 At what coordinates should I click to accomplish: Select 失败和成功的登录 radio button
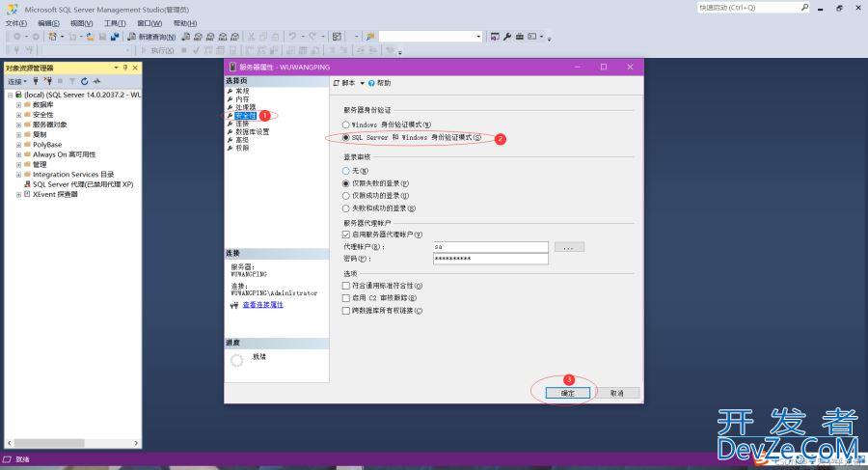tap(346, 208)
